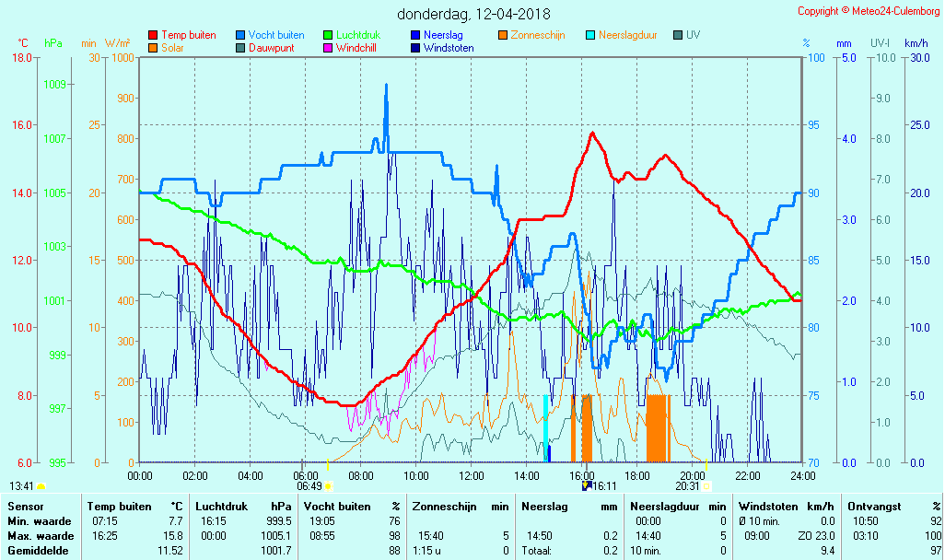This screenshot has width=945, height=560.
Task: Click the green Luchtdruk legend square
Action: pos(328,35)
